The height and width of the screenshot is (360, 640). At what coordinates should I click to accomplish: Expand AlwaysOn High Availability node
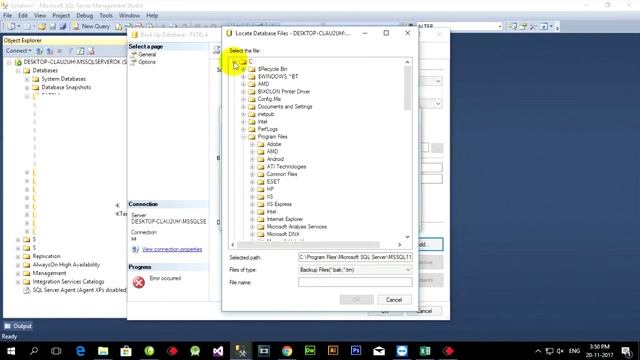(x=18, y=265)
